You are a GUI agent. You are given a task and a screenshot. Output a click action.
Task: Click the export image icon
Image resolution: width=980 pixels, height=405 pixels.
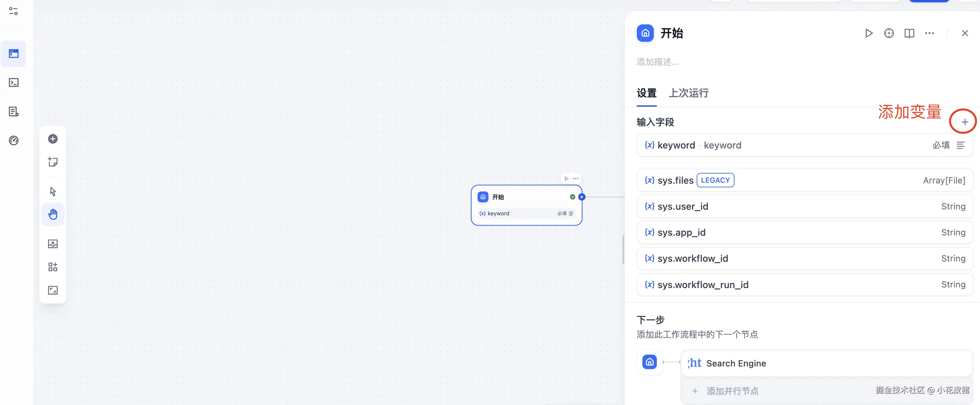53,244
